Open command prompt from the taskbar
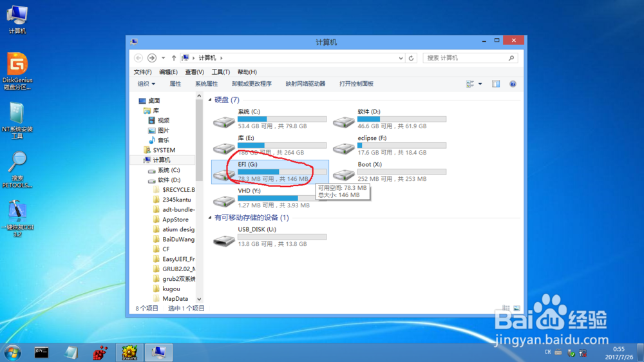644x362 pixels. pyautogui.click(x=41, y=352)
